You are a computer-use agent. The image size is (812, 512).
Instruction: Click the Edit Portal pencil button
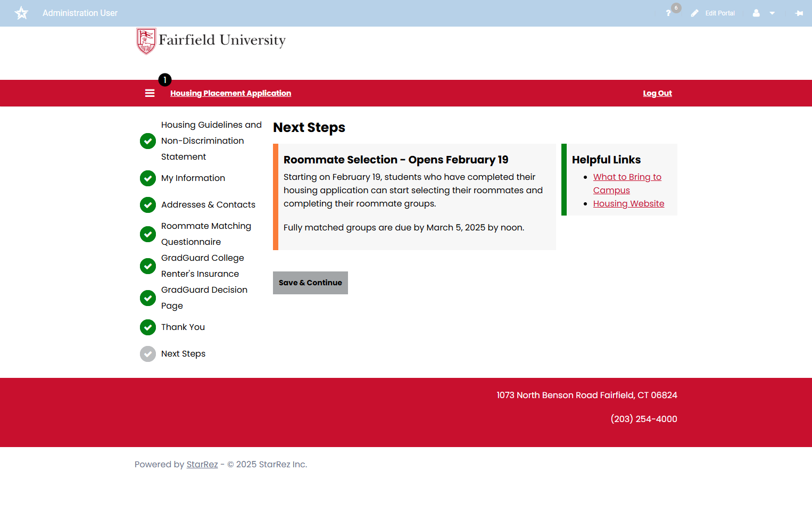click(x=712, y=13)
